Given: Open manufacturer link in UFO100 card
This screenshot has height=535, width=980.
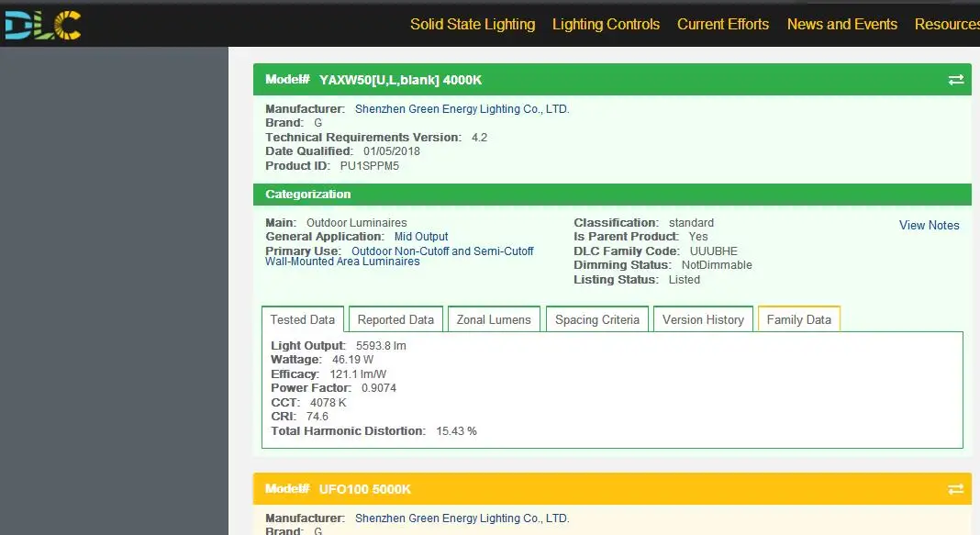Looking at the screenshot, I should [462, 518].
